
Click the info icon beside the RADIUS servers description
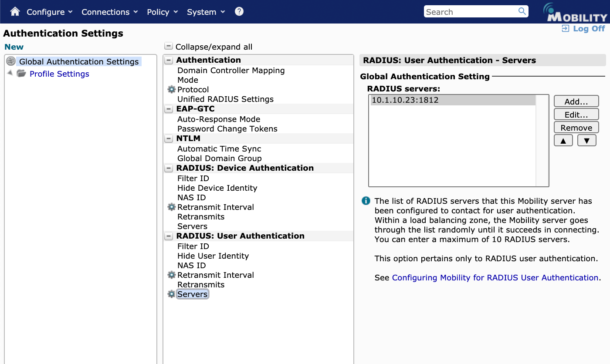pos(365,201)
